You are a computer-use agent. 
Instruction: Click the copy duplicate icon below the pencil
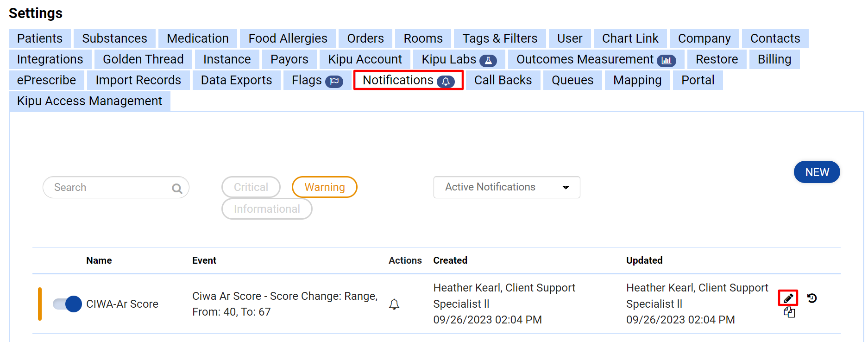789,313
